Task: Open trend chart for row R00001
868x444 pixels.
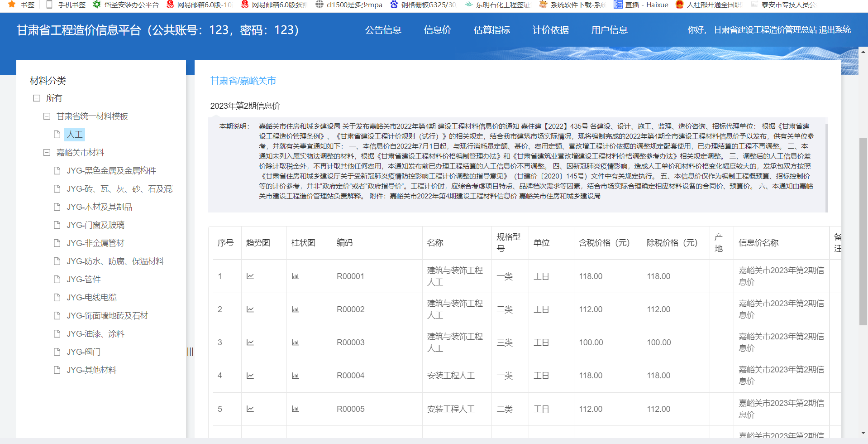Action: pyautogui.click(x=250, y=276)
